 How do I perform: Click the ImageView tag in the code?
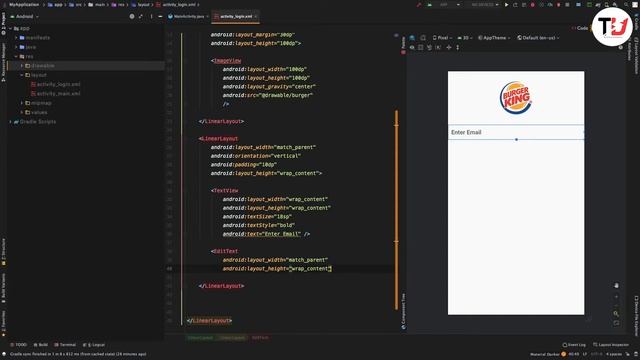pyautogui.click(x=226, y=60)
